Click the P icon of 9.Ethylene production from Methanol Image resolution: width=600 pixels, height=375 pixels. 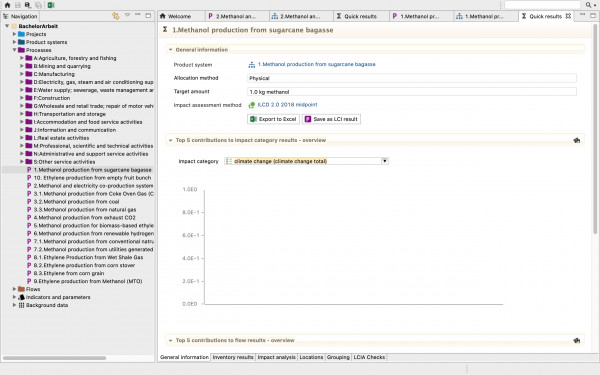coord(29,281)
